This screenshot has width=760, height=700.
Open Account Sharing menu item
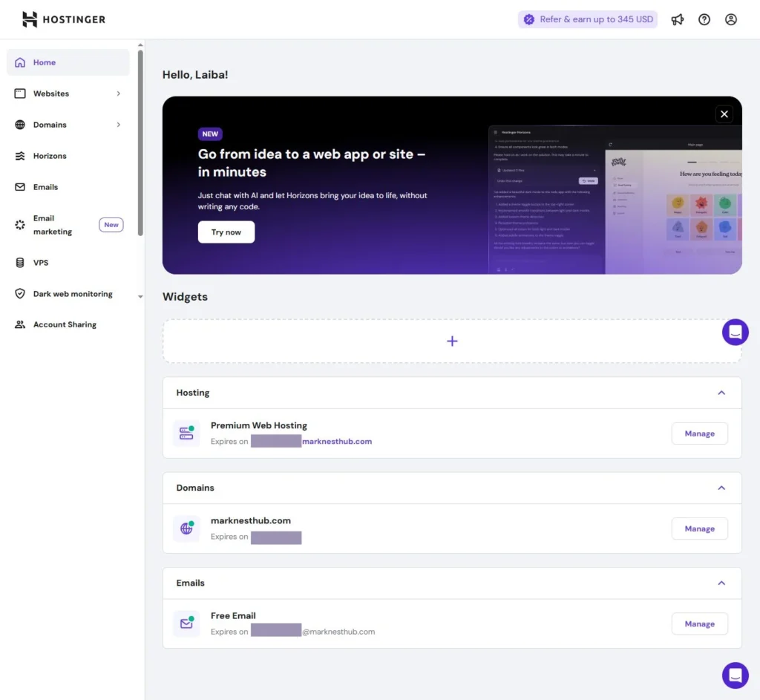(x=68, y=324)
